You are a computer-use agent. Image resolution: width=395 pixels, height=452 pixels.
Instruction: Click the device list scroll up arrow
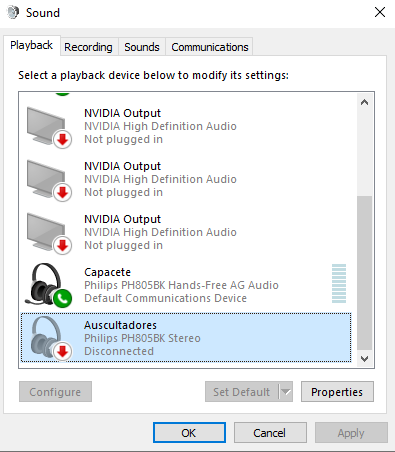click(x=364, y=102)
